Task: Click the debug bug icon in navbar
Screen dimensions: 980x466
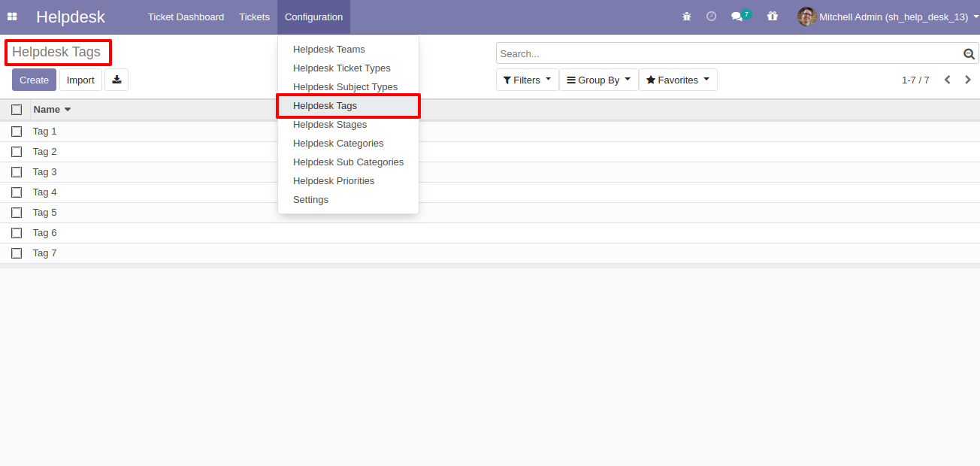Action: click(686, 17)
